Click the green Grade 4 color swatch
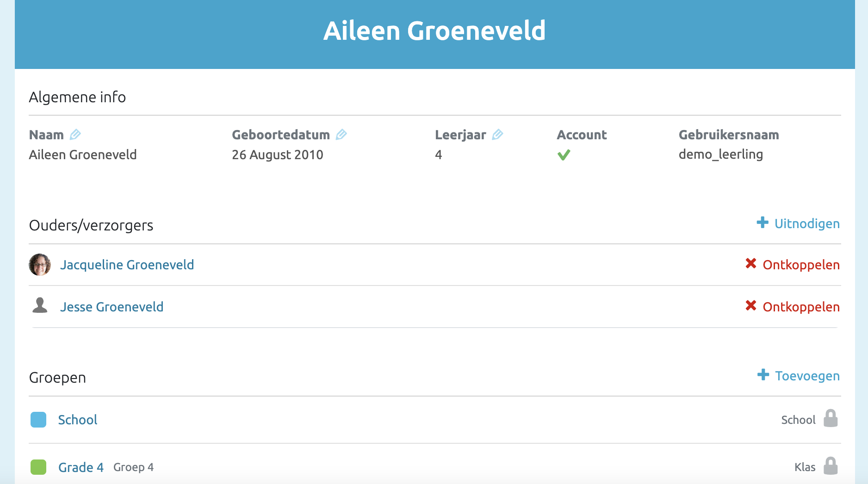The image size is (868, 484). coord(38,467)
